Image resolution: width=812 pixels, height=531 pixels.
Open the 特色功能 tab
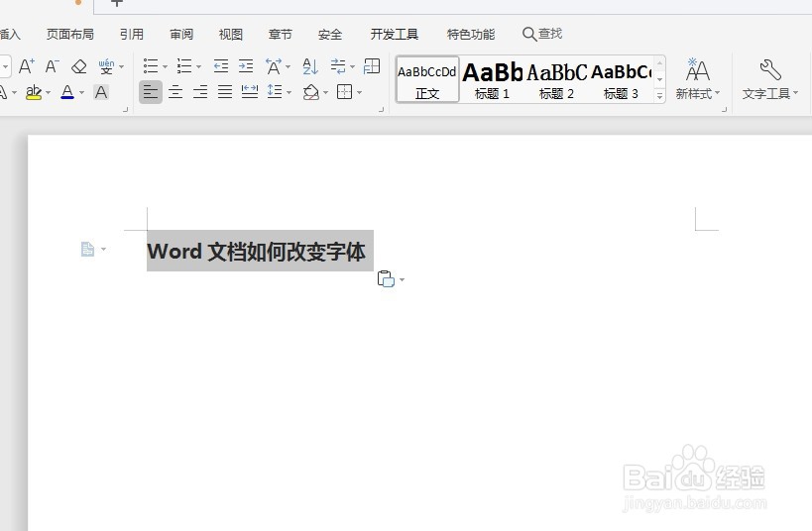pos(471,34)
